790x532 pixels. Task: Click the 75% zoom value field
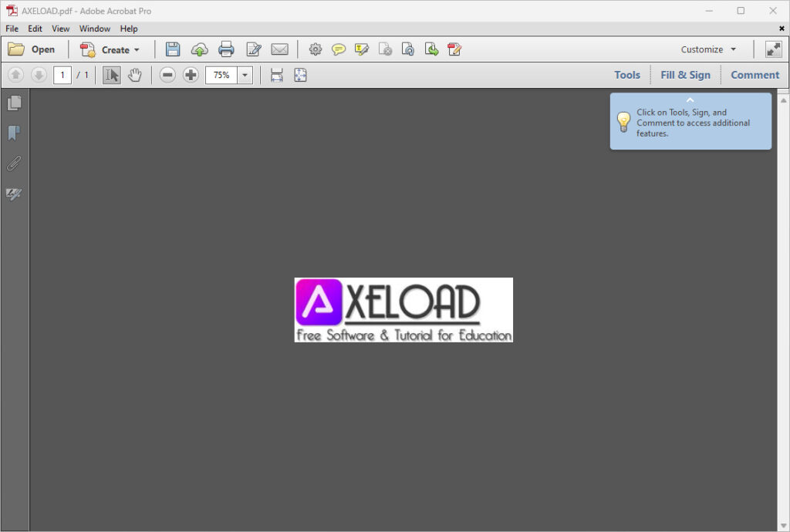click(221, 75)
